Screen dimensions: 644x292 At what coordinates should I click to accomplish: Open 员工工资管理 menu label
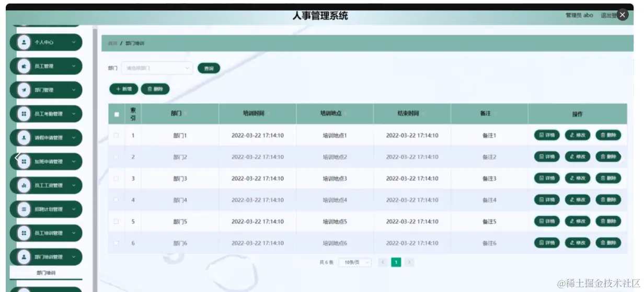pos(49,185)
